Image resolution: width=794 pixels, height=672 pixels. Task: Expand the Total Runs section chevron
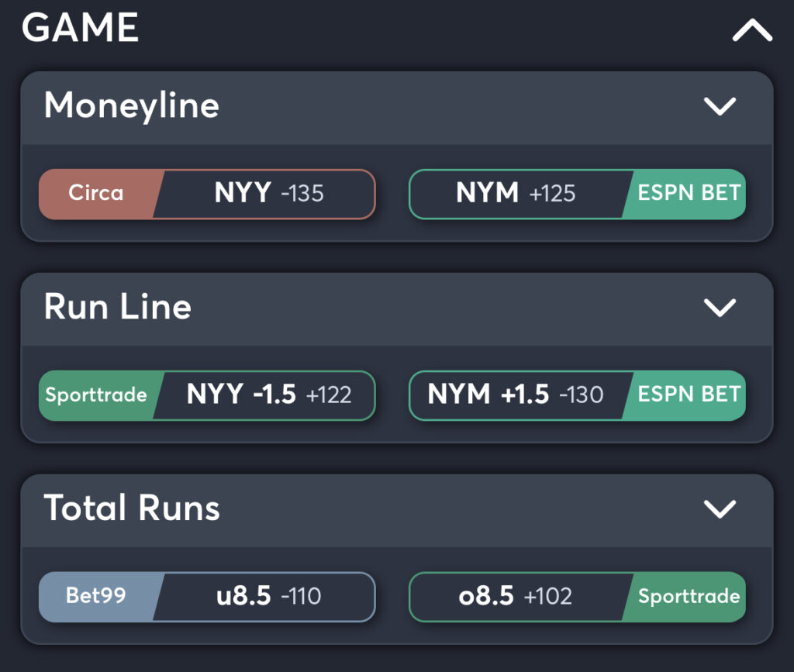(x=721, y=509)
